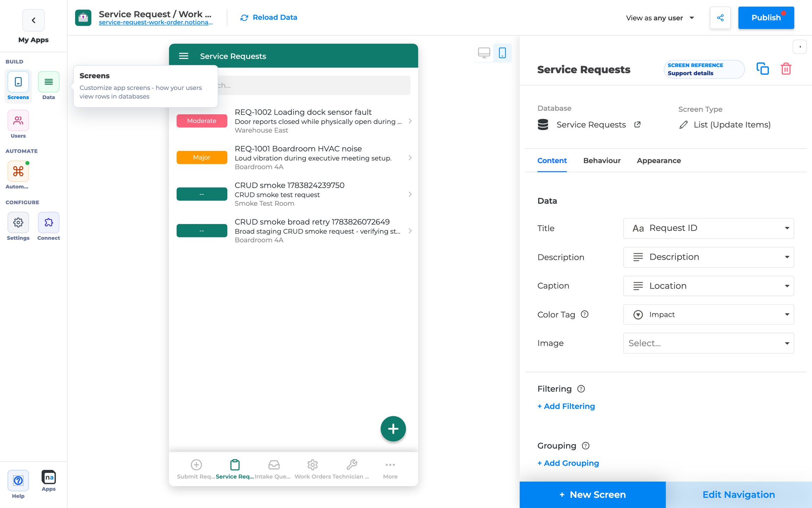The image size is (812, 508).
Task: Expand REQ-1002 Loading dock row chevron
Action: [x=410, y=121]
